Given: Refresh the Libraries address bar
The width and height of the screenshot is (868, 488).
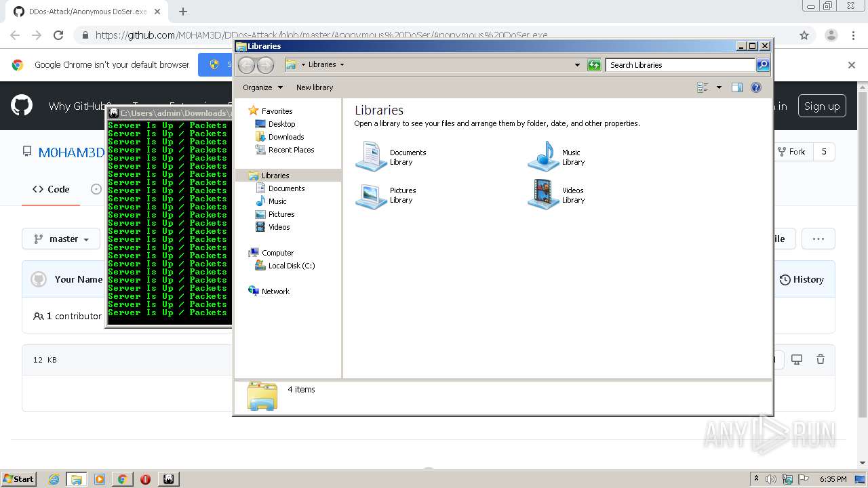Looking at the screenshot, I should [x=594, y=65].
